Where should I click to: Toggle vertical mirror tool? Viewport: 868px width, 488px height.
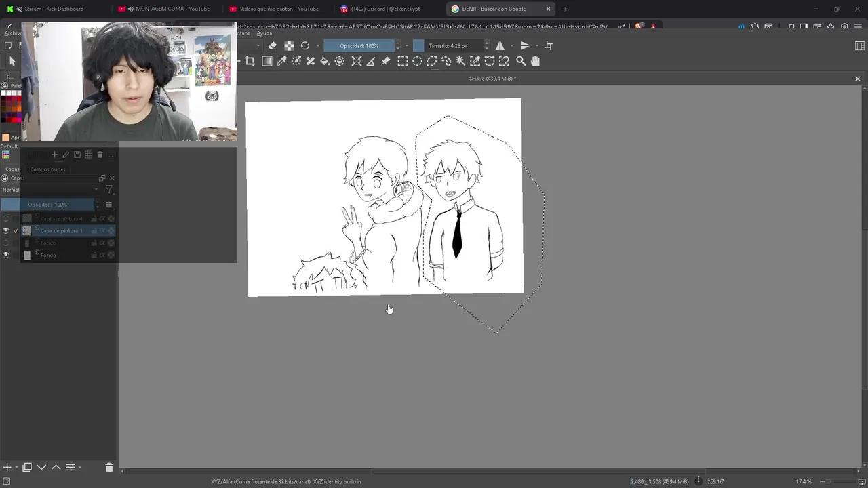point(524,45)
